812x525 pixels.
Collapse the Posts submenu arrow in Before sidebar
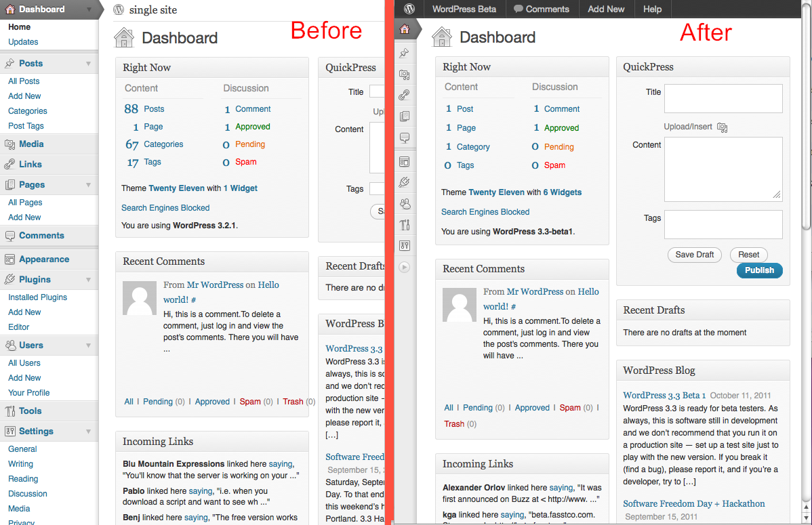(x=89, y=64)
